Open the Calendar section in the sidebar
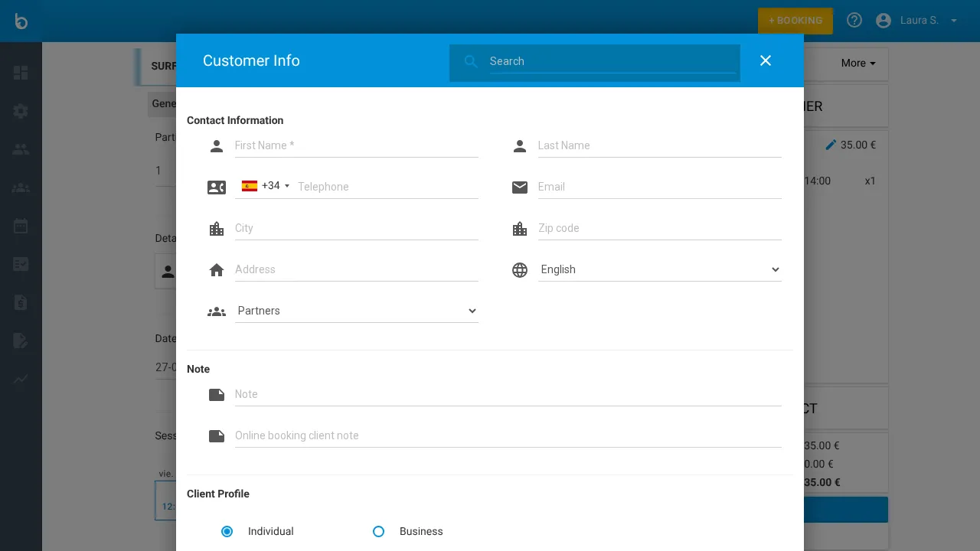The image size is (980, 551). (x=21, y=226)
